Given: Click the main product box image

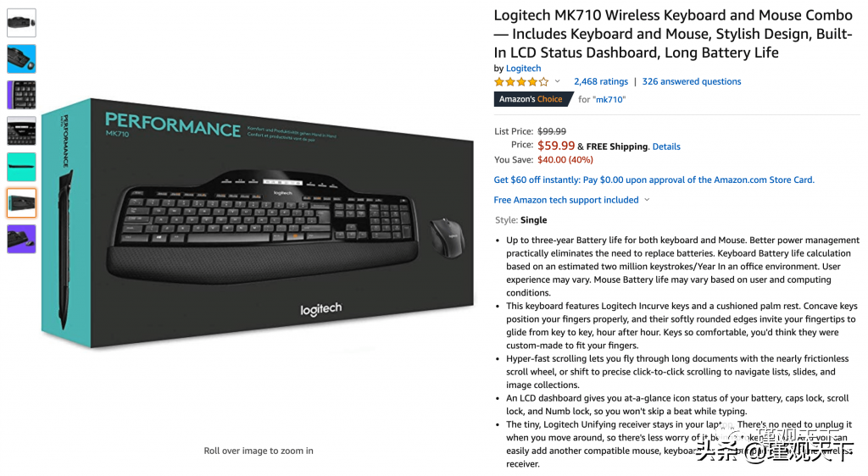Looking at the screenshot, I should pyautogui.click(x=258, y=224).
